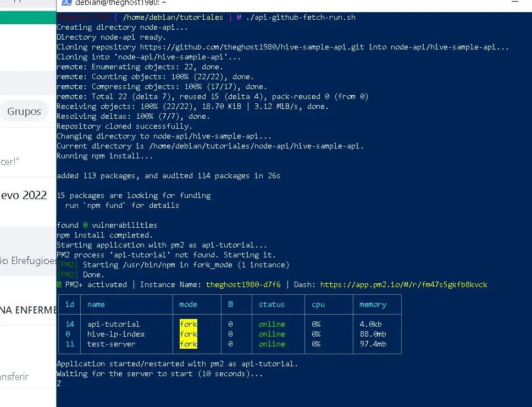Click the 'added 113 packages' line
This screenshot has height=407, width=532.
pyautogui.click(x=168, y=176)
